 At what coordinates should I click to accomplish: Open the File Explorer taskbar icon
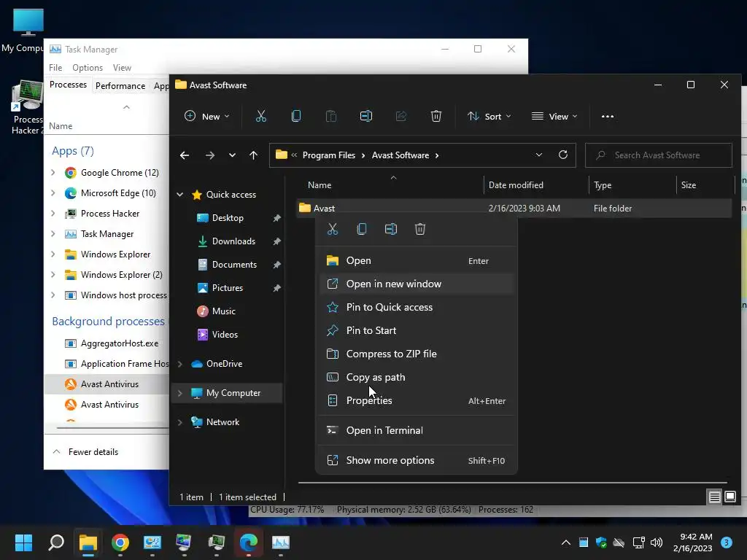[88, 542]
